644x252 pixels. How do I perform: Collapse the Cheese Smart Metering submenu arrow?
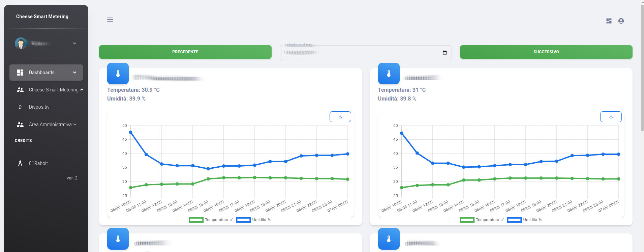tap(82, 90)
